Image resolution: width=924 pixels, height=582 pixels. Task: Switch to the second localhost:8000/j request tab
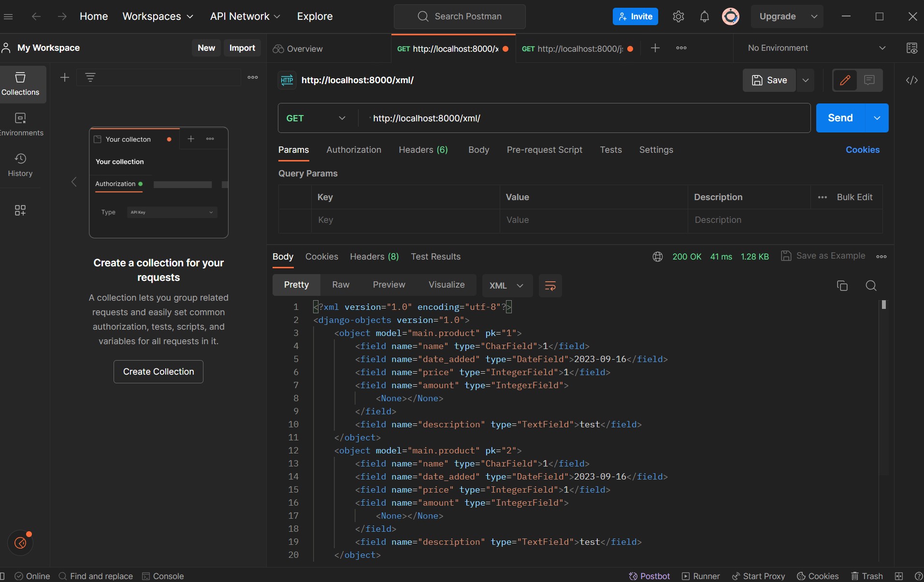[x=578, y=49]
